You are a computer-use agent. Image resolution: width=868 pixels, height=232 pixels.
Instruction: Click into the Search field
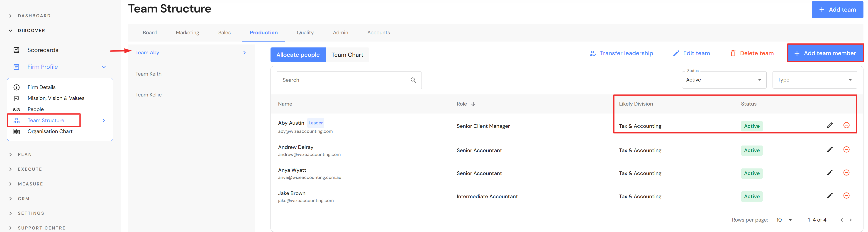tap(344, 80)
